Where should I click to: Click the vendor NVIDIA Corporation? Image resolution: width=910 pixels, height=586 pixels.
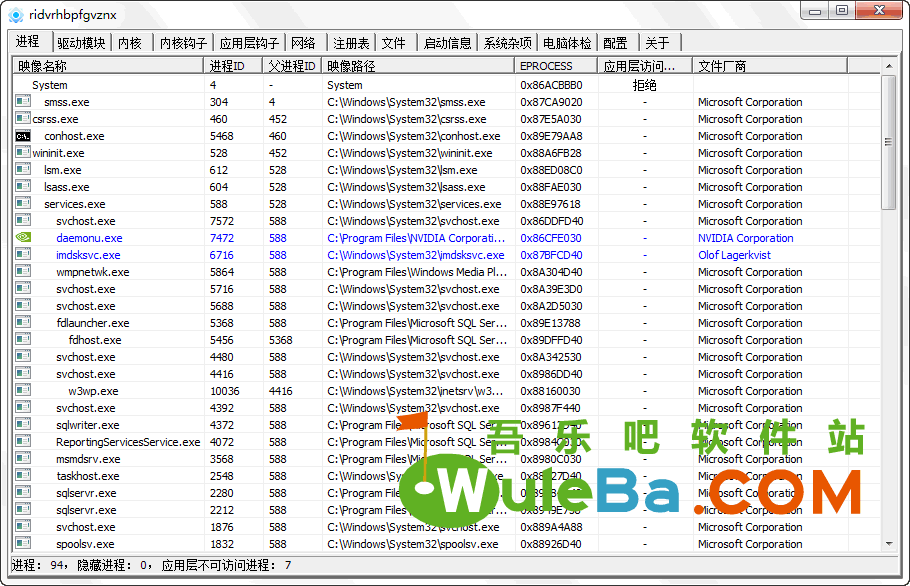(746, 238)
